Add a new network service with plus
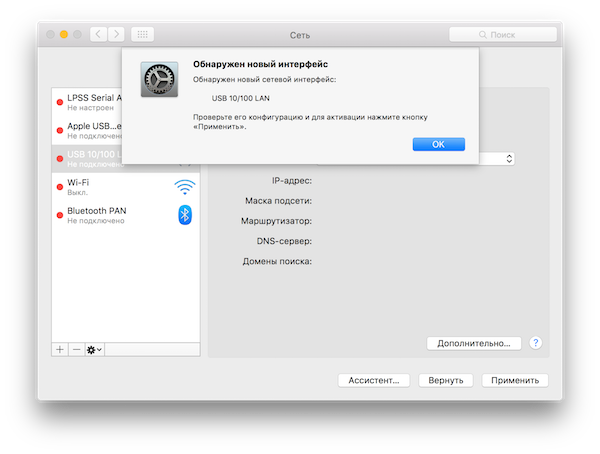600x454 pixels. 60,349
